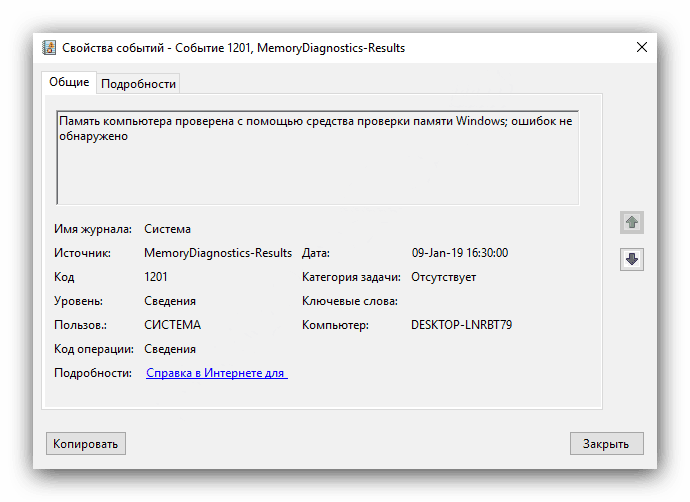Click the Копировать button
Image resolution: width=690 pixels, height=502 pixels.
tap(86, 443)
